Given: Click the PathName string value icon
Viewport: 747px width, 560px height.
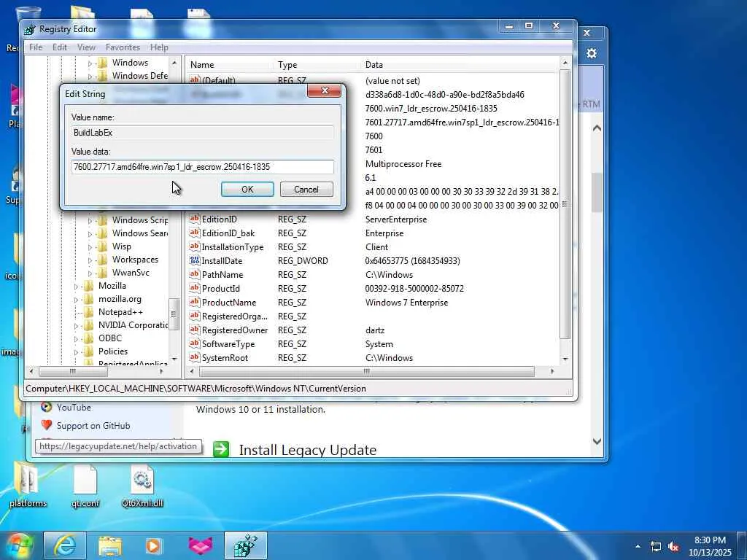Looking at the screenshot, I should 194,274.
